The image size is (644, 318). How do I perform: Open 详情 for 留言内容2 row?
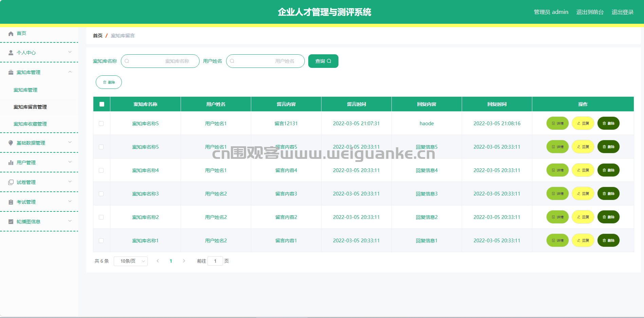(x=557, y=217)
